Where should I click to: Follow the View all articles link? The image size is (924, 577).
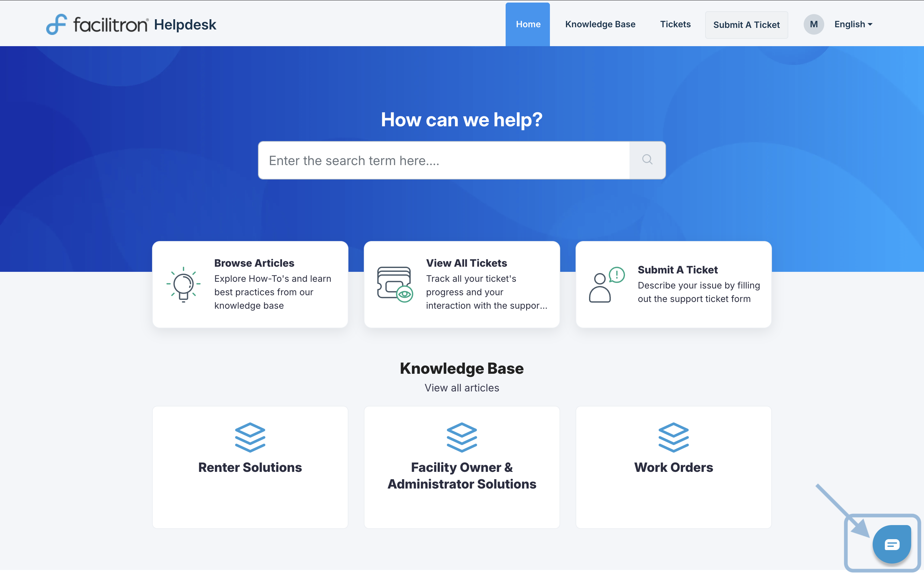point(462,388)
